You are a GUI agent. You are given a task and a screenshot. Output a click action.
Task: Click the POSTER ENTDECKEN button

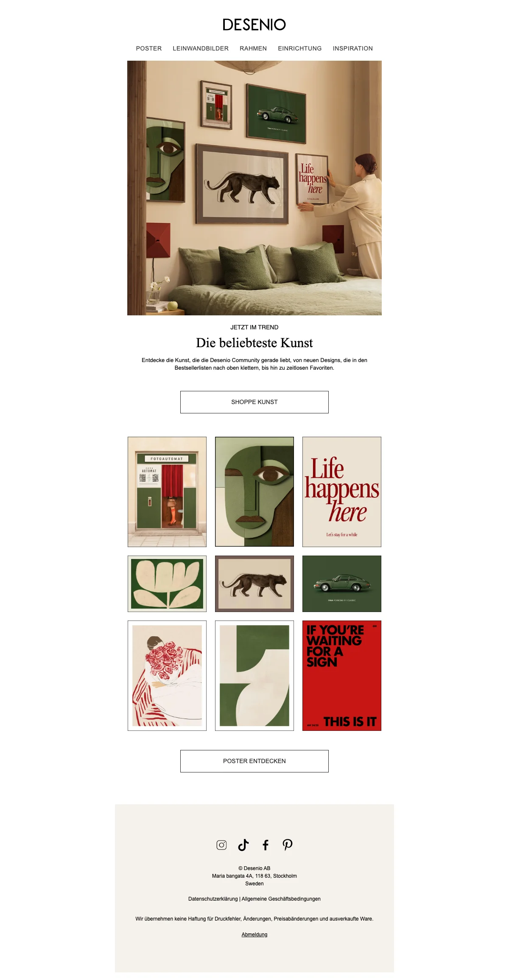coord(255,761)
